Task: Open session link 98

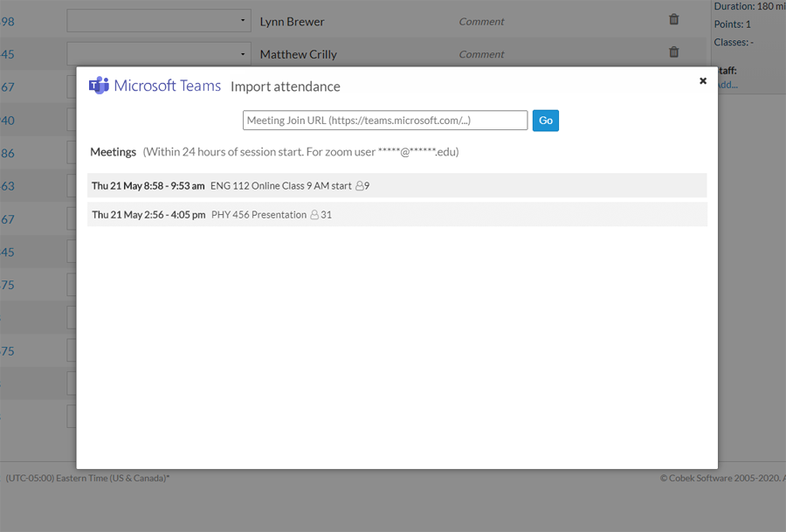Action: [x=8, y=22]
